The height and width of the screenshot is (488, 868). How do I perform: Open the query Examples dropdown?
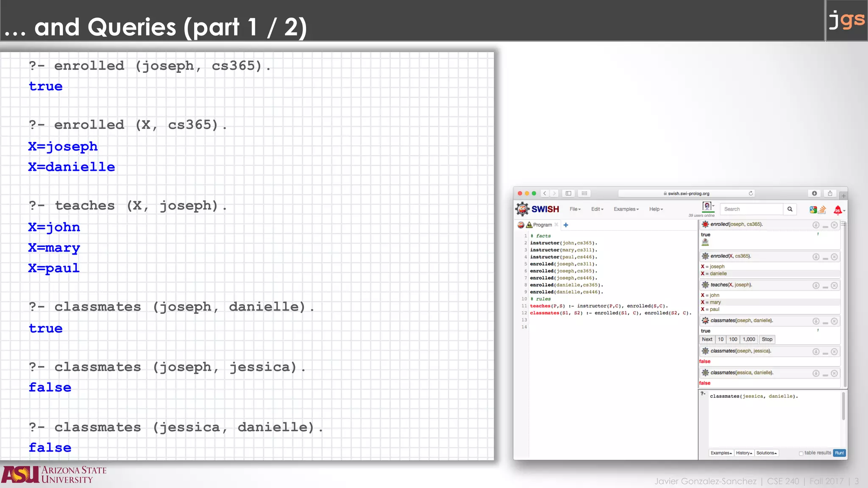click(x=721, y=453)
